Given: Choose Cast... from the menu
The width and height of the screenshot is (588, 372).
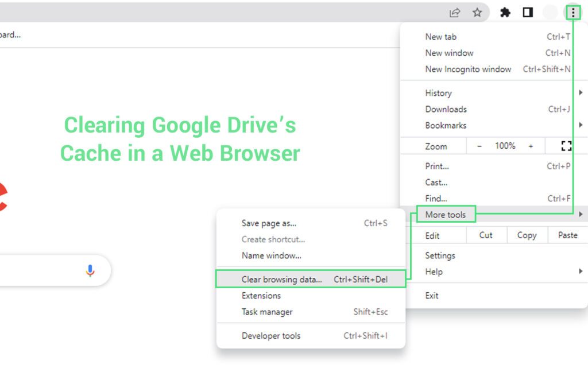Looking at the screenshot, I should (x=494, y=182).
